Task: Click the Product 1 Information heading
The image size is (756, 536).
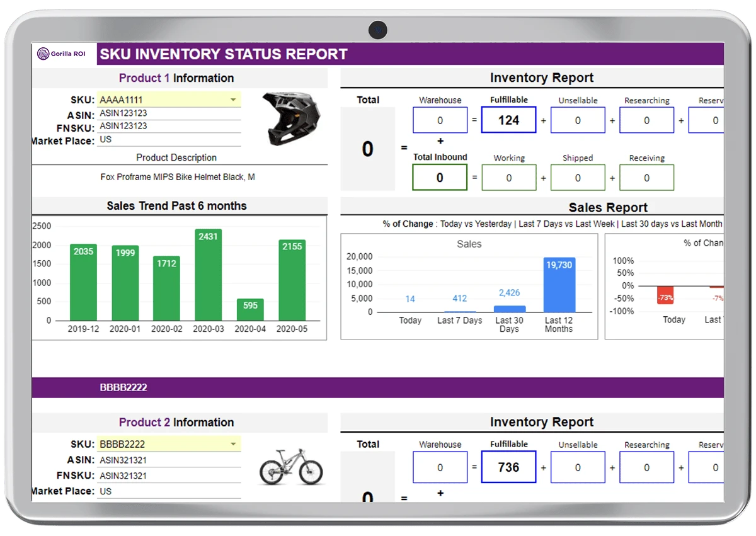Action: click(176, 78)
